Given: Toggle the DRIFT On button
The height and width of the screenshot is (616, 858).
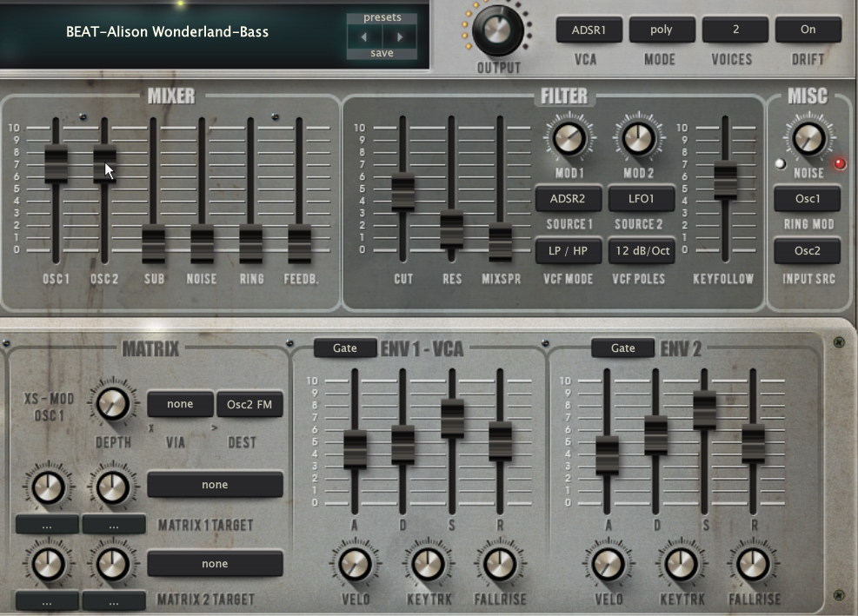Looking at the screenshot, I should click(808, 30).
